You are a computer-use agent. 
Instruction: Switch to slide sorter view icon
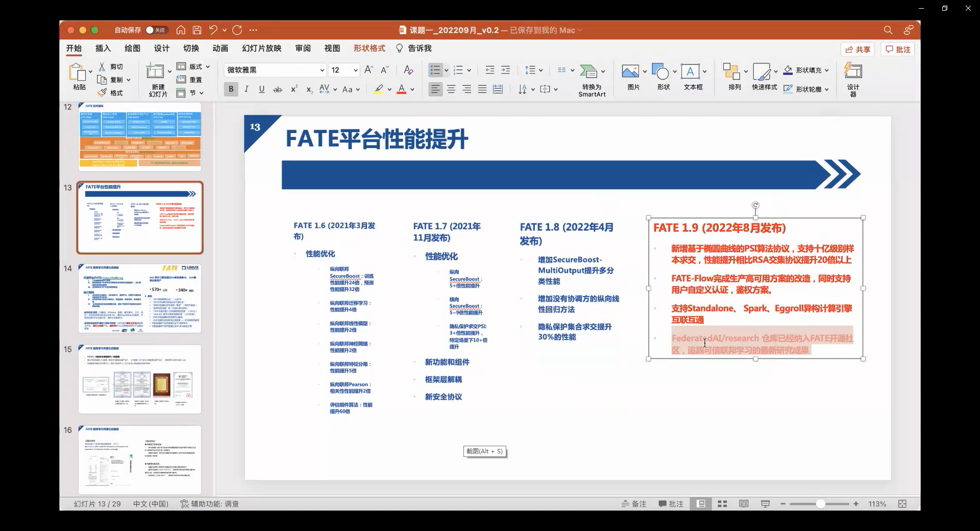722,504
